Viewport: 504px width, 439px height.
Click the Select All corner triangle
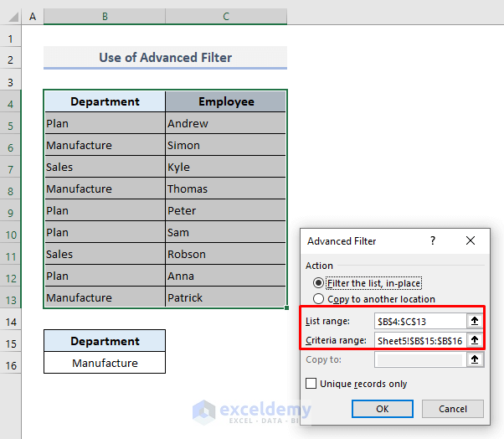13,17
